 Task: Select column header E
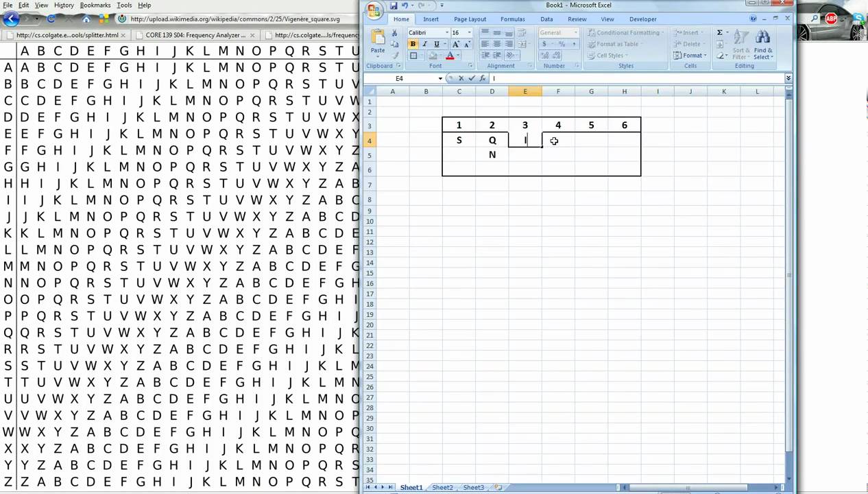(525, 91)
